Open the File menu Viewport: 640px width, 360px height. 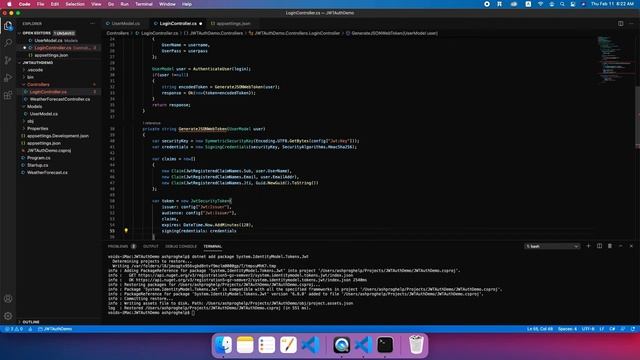pyautogui.click(x=40, y=4)
